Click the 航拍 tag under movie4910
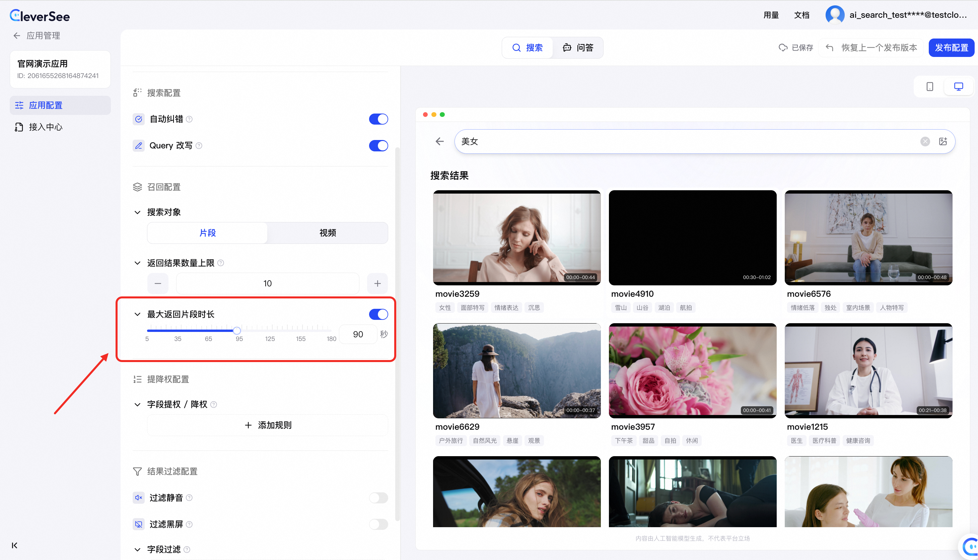The height and width of the screenshot is (560, 978). pos(686,308)
